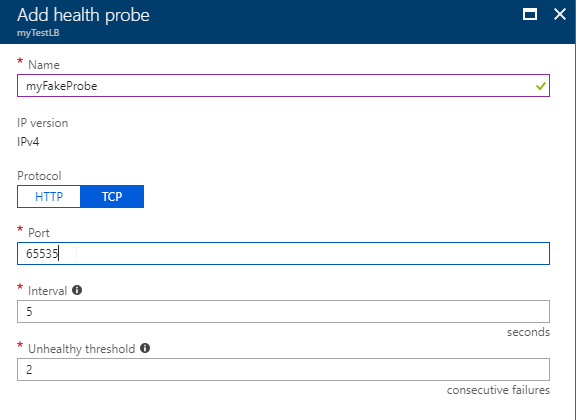Screen dimensions: 576x420
Task: Click the Interval field label
Action: point(47,291)
